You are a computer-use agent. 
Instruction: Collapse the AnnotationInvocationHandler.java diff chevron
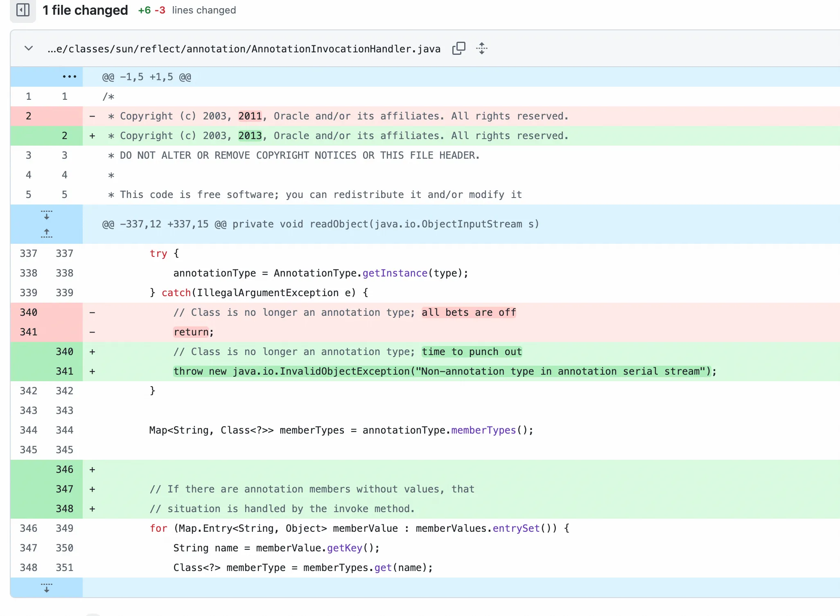29,48
